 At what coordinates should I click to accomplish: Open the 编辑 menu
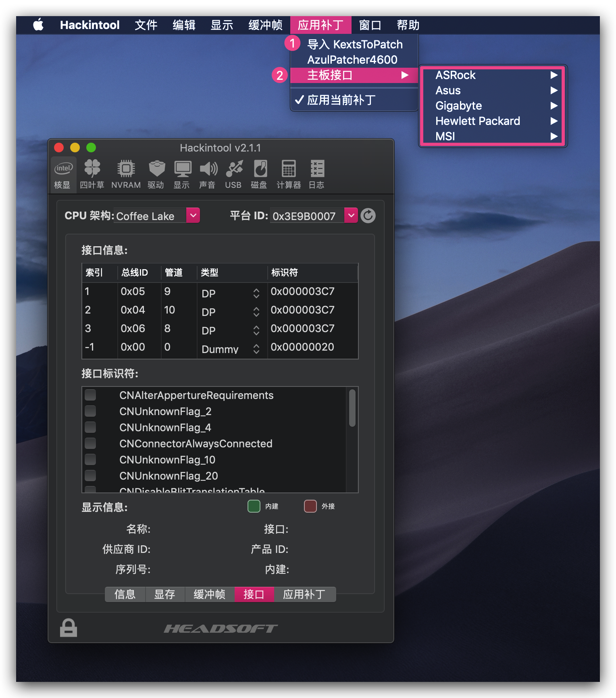pos(184,25)
